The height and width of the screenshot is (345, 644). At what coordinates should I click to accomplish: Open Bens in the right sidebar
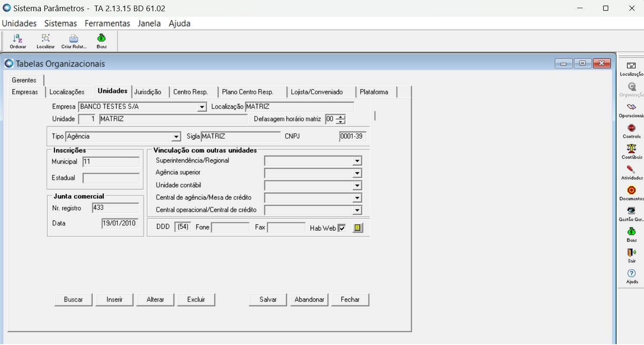(x=631, y=235)
